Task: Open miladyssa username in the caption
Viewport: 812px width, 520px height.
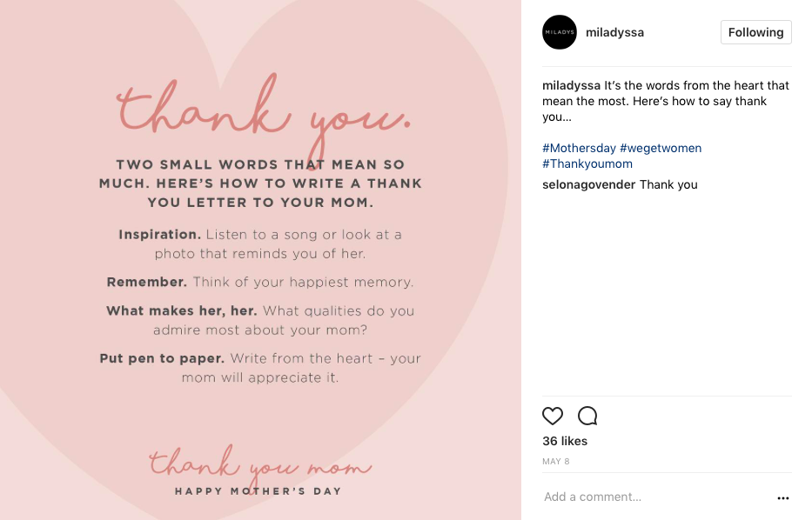Action: pos(571,85)
